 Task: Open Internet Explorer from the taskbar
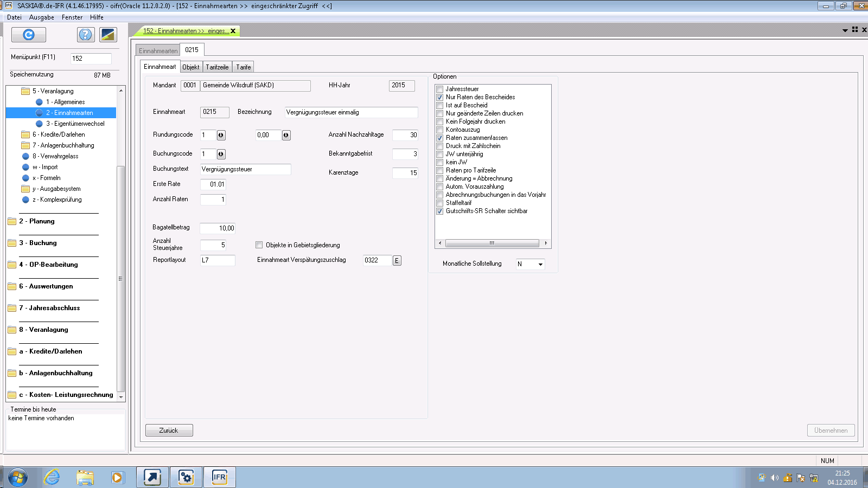pyautogui.click(x=52, y=477)
